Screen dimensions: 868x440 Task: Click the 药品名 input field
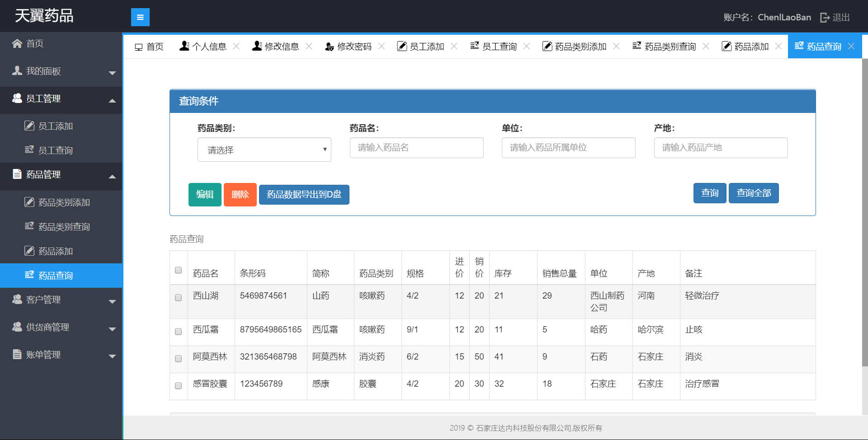(416, 148)
